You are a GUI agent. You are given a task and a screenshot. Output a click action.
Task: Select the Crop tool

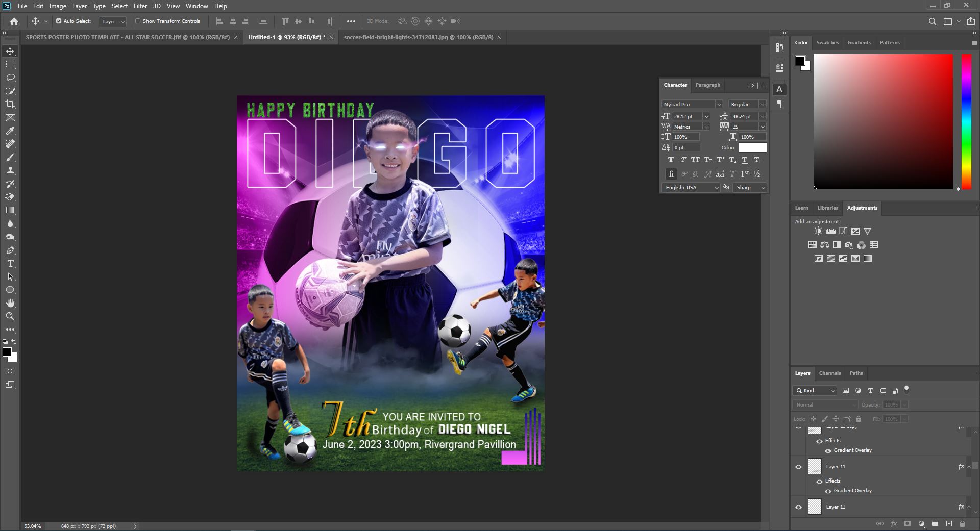(x=10, y=104)
